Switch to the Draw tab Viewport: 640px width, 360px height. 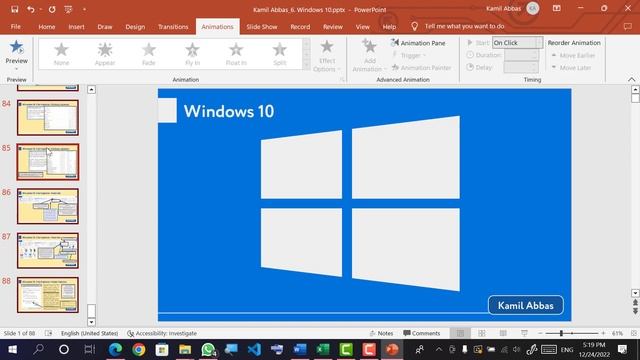104,27
